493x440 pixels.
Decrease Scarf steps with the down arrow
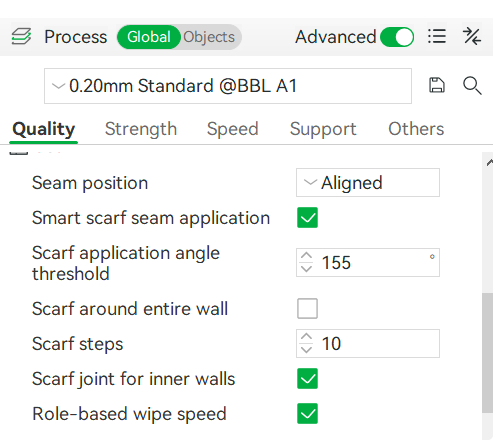point(306,350)
